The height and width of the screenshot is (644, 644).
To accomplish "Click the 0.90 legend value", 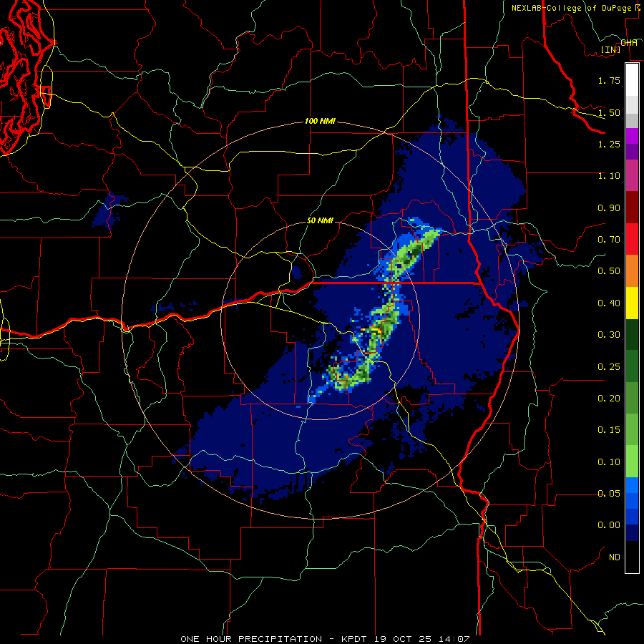I will point(609,208).
